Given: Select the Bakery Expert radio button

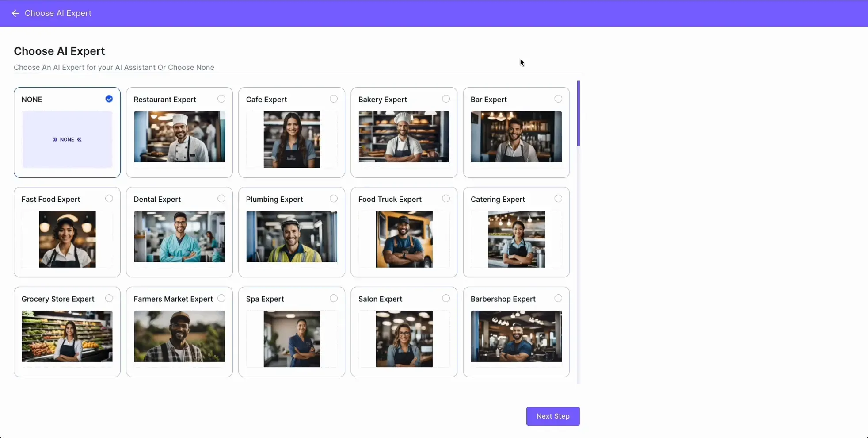Looking at the screenshot, I should [x=446, y=99].
